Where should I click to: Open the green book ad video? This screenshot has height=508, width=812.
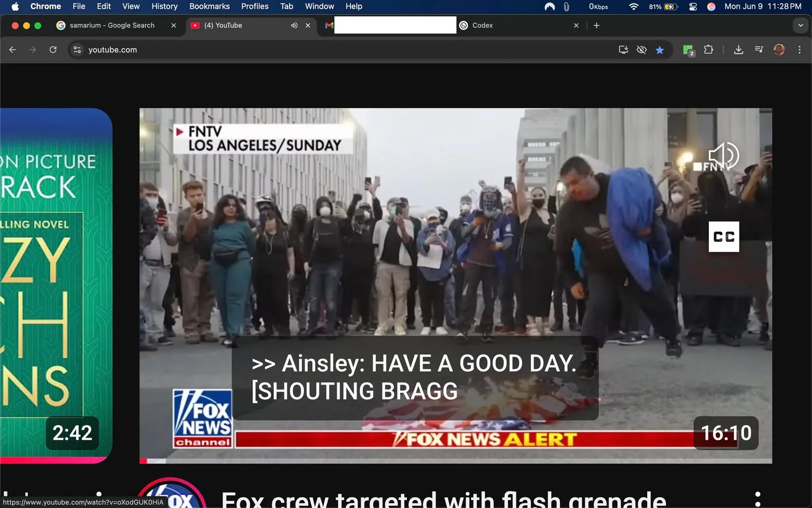point(56,286)
